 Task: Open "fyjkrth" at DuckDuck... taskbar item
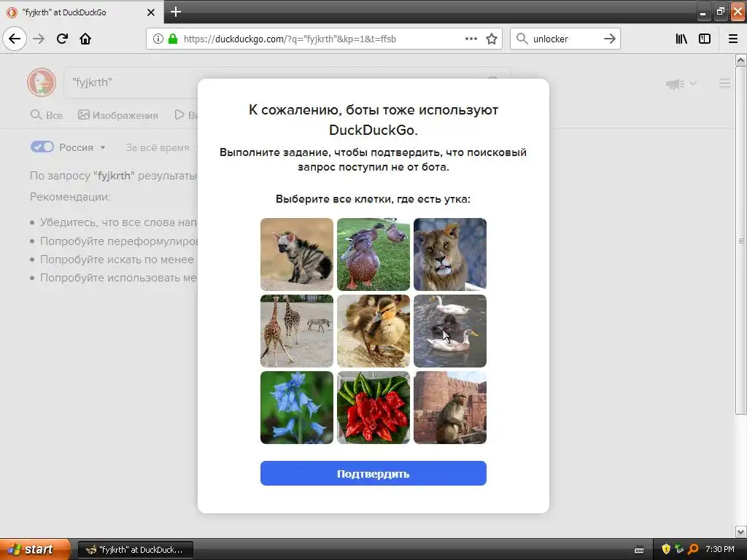[x=135, y=550]
